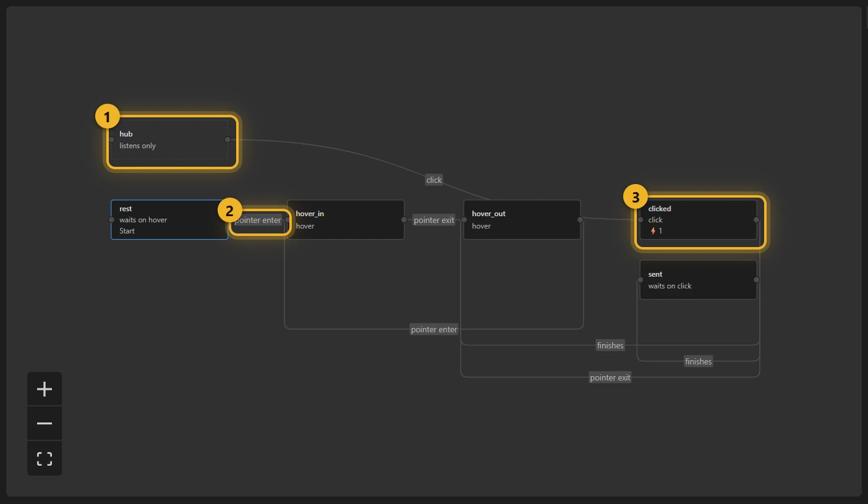Click the hub node's left input port
Viewport: 868px width, 504px height.
pyautogui.click(x=111, y=140)
